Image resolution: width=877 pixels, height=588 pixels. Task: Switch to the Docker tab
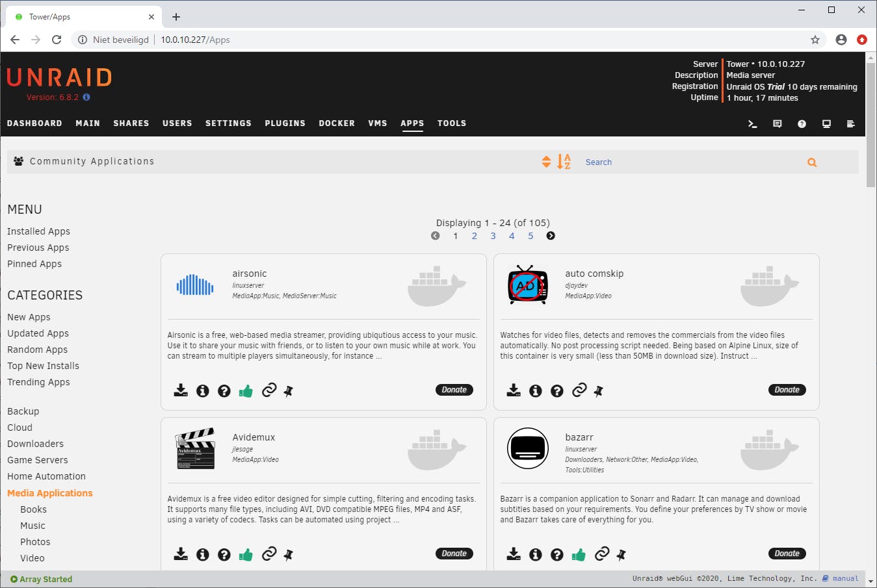point(337,123)
